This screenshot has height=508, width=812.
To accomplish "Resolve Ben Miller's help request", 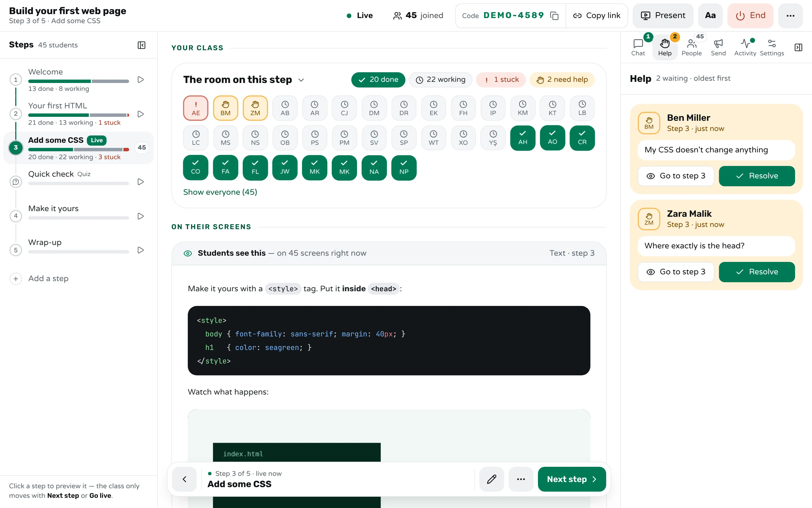I will point(757,176).
